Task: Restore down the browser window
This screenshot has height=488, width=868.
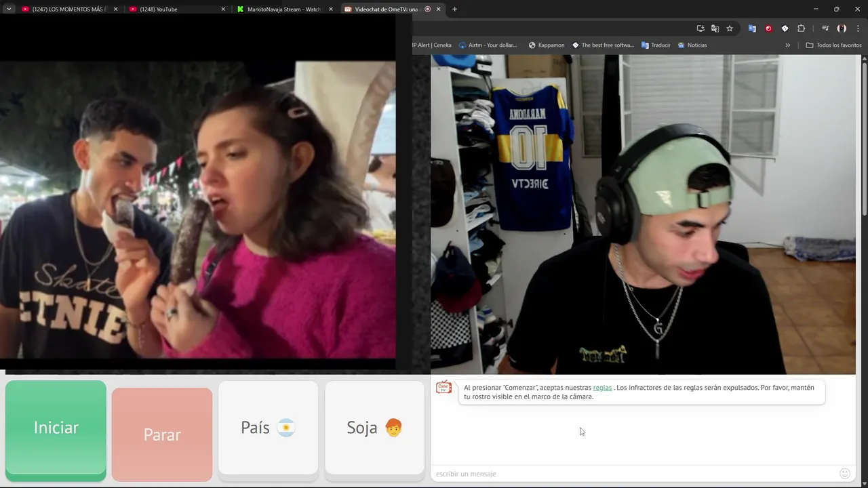Action: (836, 9)
